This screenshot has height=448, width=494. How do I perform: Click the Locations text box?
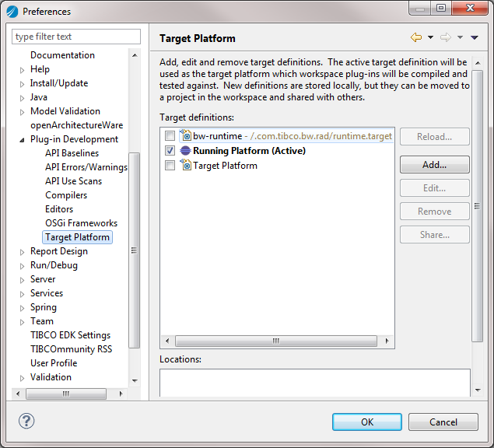pos(315,383)
